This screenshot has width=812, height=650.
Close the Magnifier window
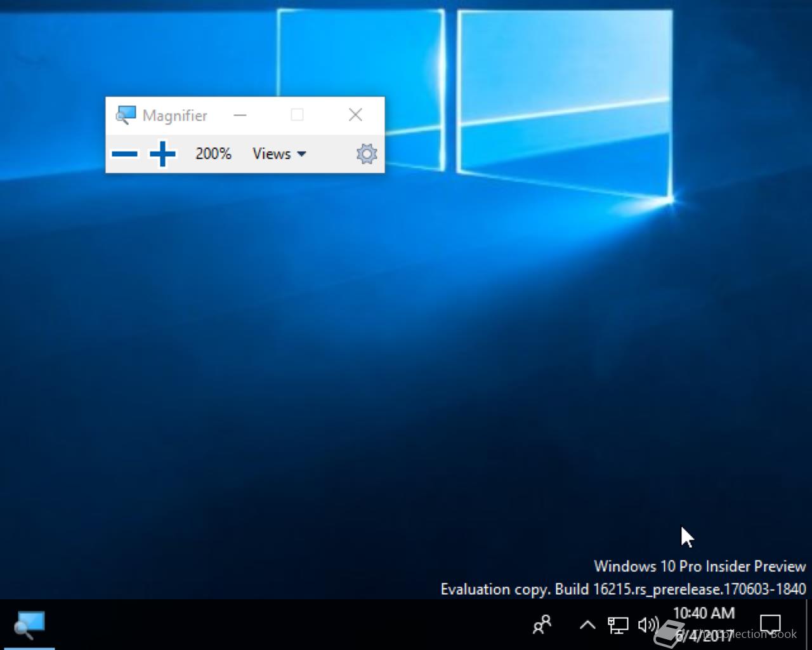click(355, 115)
